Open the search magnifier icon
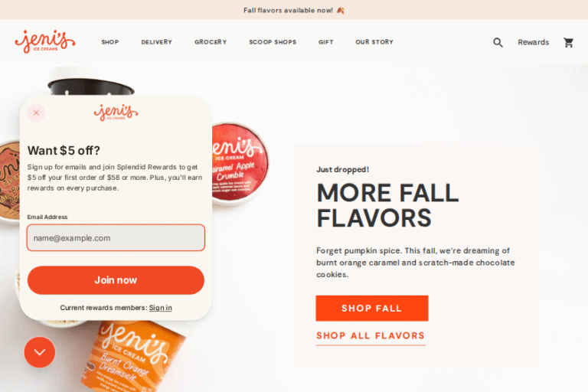Screen dimensions: 588x392 [x=498, y=42]
